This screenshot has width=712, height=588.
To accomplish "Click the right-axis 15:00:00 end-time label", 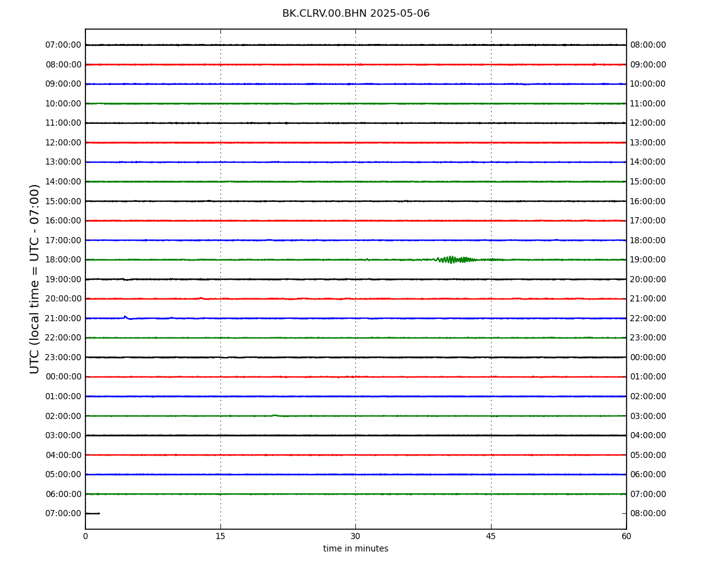I will (x=648, y=181).
